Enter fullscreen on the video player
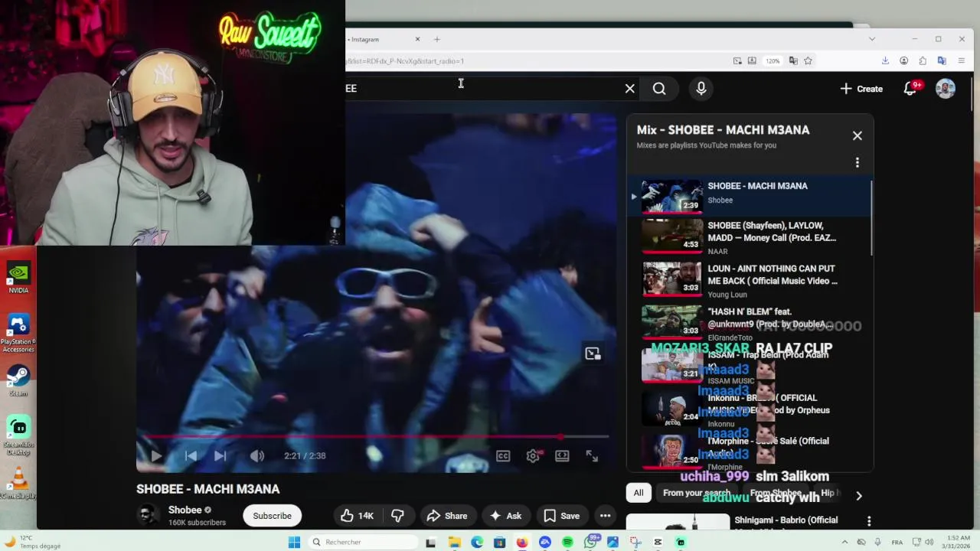 [x=592, y=456]
